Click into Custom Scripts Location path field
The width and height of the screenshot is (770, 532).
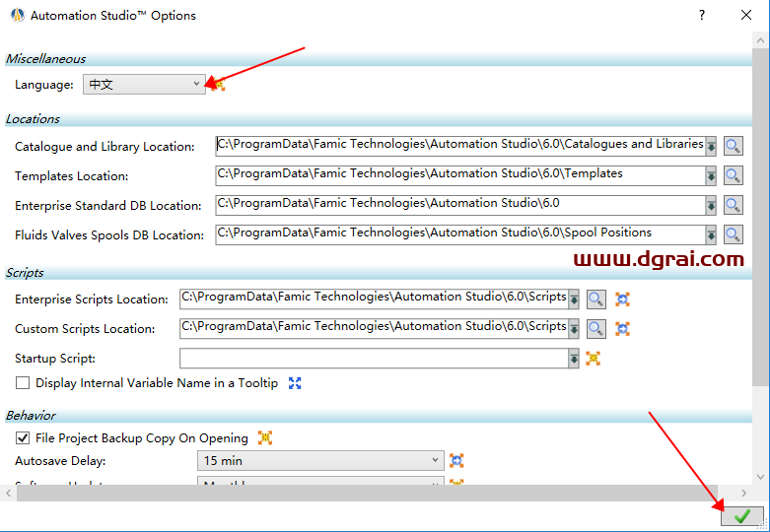(375, 329)
